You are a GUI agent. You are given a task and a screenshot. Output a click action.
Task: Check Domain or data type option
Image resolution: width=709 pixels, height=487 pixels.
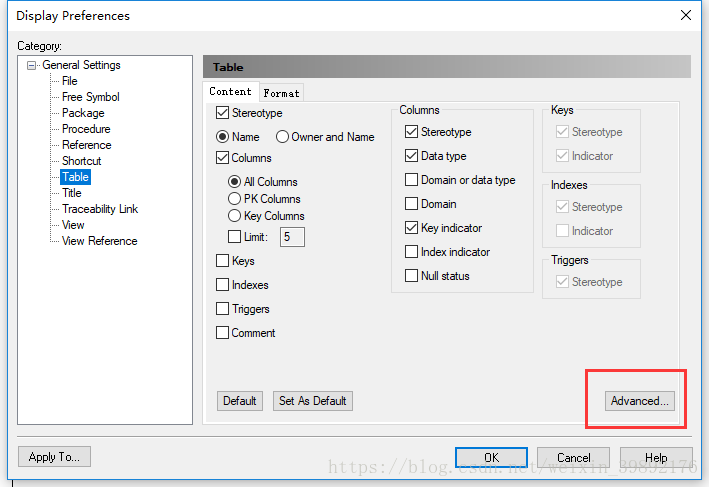[411, 180]
